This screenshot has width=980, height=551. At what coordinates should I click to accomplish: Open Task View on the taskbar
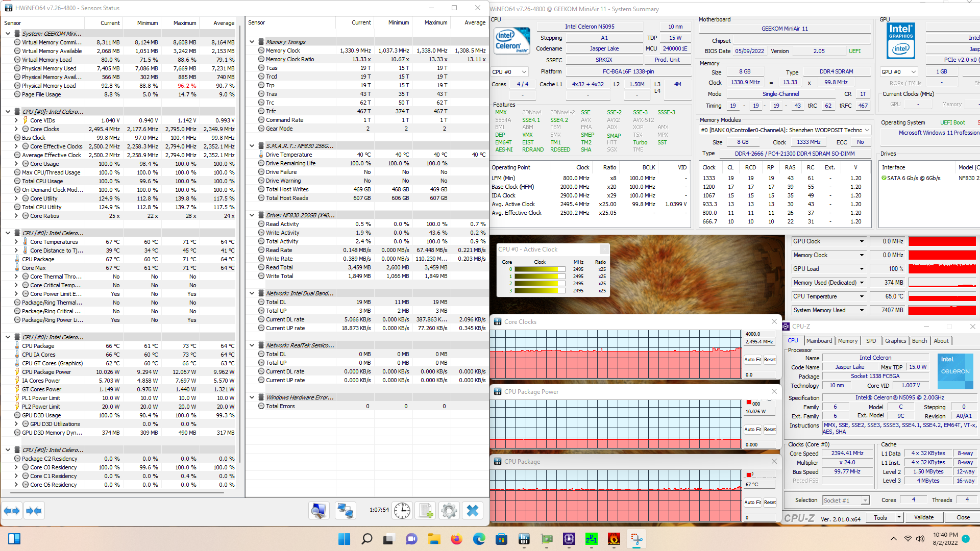click(389, 539)
